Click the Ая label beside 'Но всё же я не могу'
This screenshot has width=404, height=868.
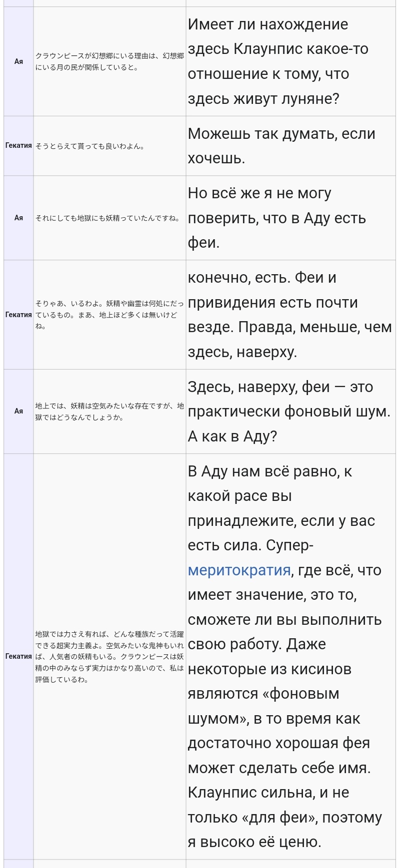pyautogui.click(x=18, y=218)
